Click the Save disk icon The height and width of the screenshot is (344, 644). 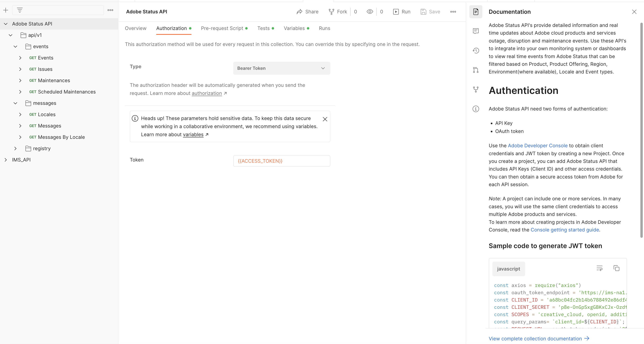pyautogui.click(x=423, y=12)
